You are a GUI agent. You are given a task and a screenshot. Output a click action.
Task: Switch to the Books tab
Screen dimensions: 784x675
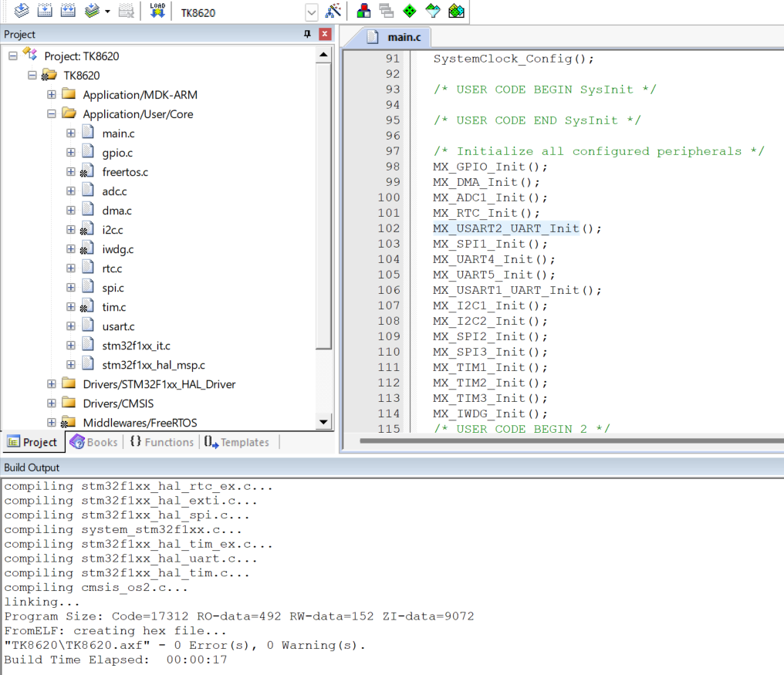point(94,442)
